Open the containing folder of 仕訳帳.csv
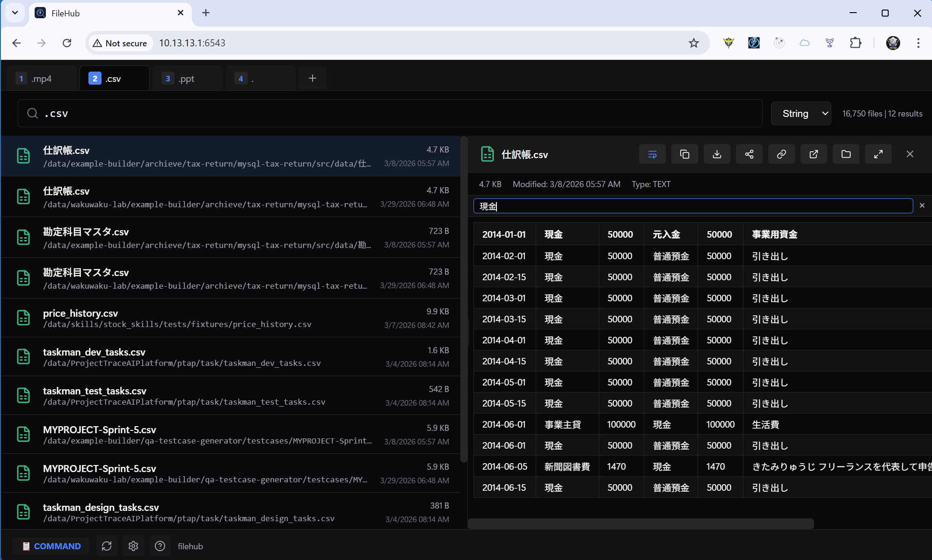The width and height of the screenshot is (932, 560). pyautogui.click(x=846, y=154)
